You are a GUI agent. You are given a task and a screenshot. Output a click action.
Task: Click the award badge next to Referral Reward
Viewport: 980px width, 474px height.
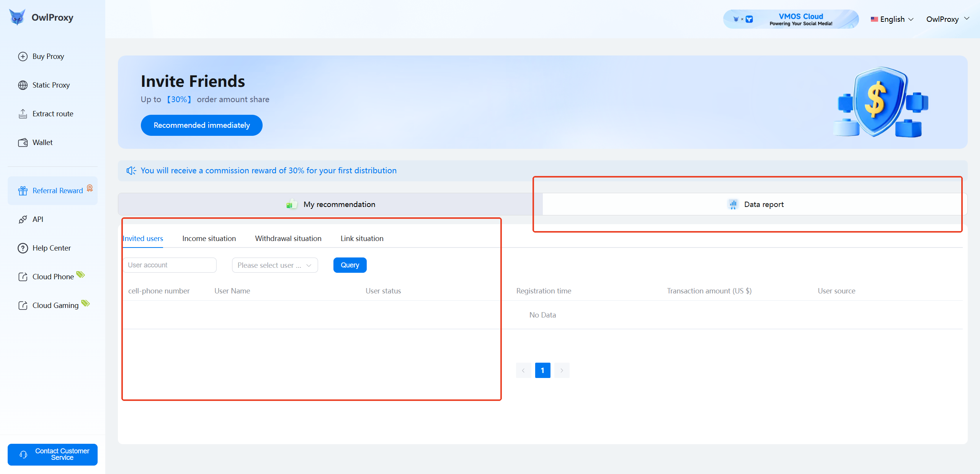pyautogui.click(x=90, y=188)
